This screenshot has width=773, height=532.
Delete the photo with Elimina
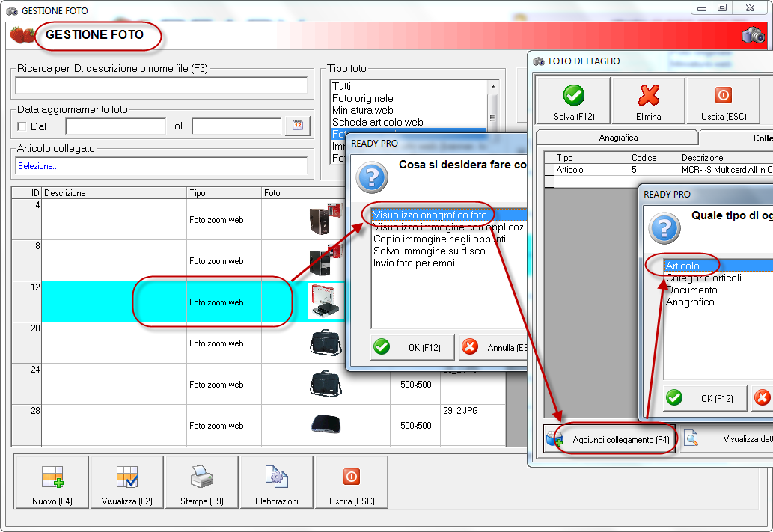(x=648, y=100)
